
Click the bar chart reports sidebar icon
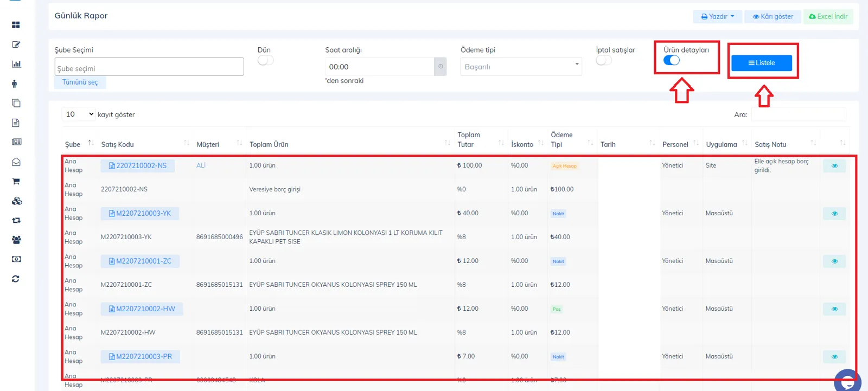point(16,64)
